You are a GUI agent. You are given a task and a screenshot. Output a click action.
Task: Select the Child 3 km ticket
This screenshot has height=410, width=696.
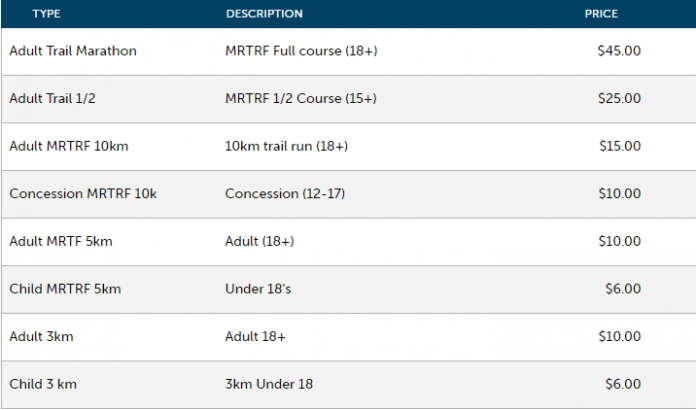(43, 384)
